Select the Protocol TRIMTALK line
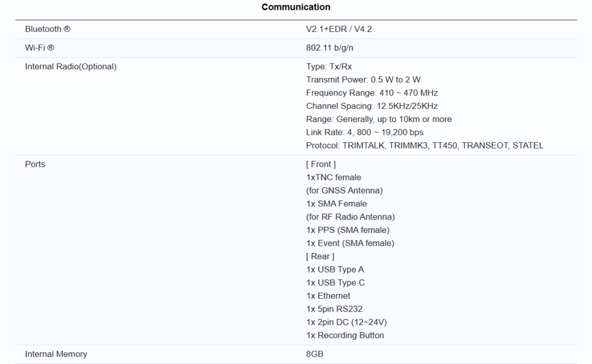The height and width of the screenshot is (364, 592). point(424,146)
